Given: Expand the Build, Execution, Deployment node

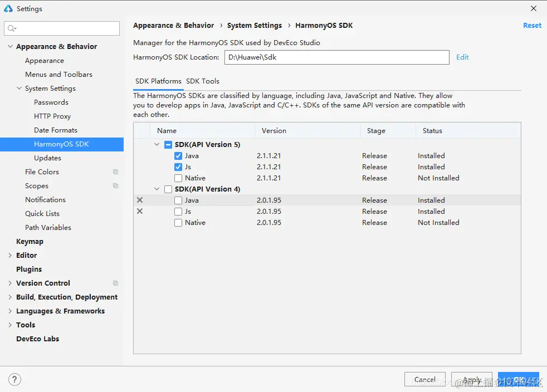Looking at the screenshot, I should pos(10,297).
